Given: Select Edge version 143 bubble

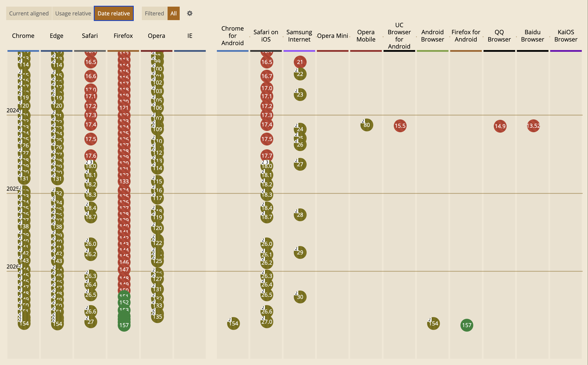Looking at the screenshot, I should [57, 261].
